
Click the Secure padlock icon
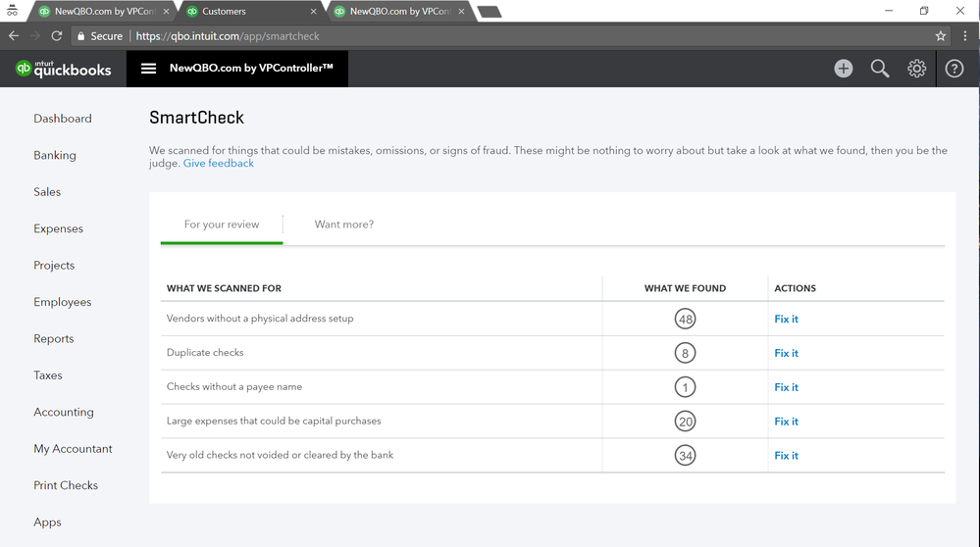[80, 36]
